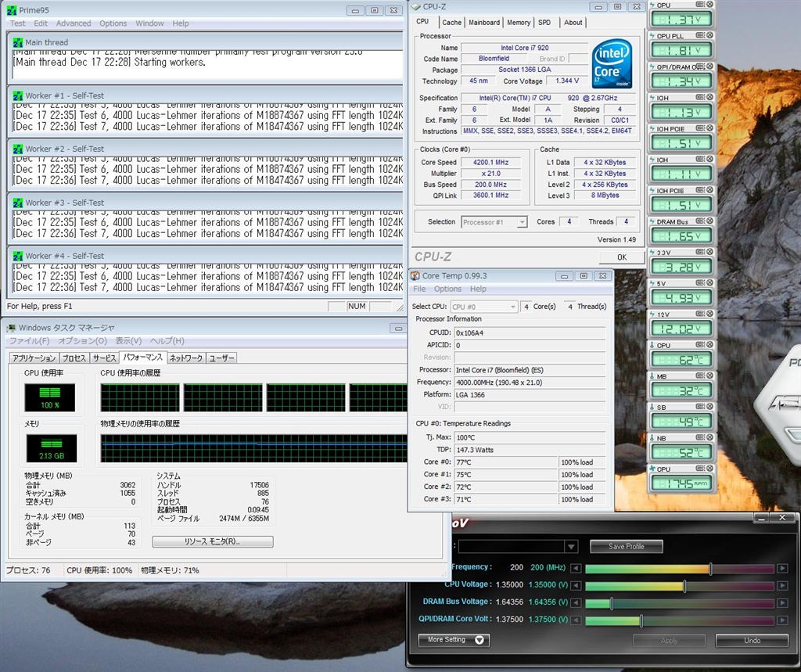Image resolution: width=801 pixels, height=672 pixels.
Task: Click the CPU Voltage slider handle
Action: coord(684,586)
